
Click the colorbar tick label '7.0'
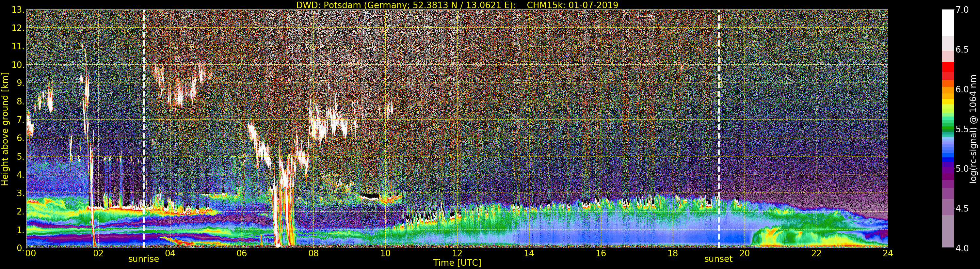click(962, 10)
